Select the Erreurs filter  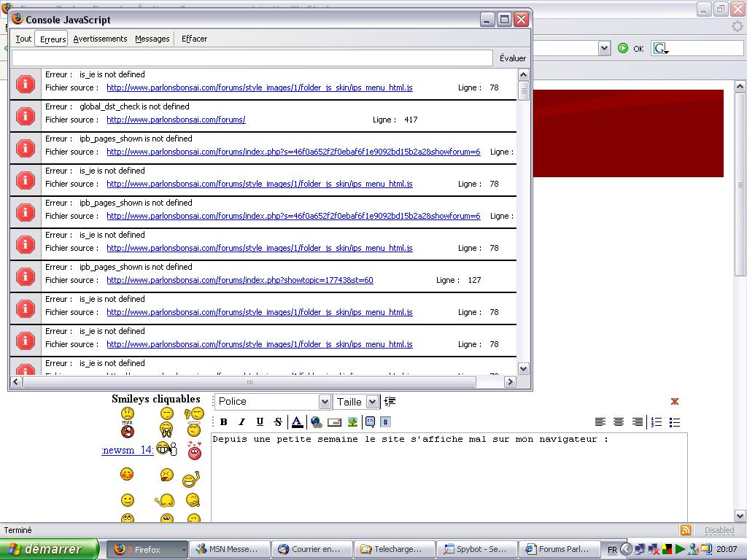tap(52, 39)
